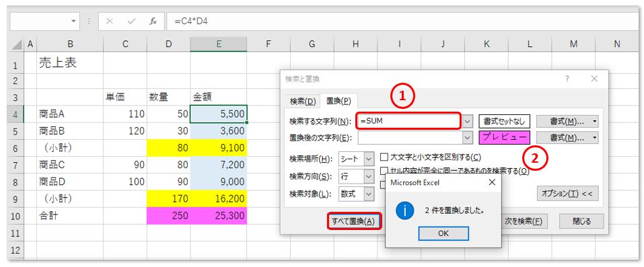This screenshot has width=644, height=267.
Task: Click cell 商品D
Action: tap(70, 182)
